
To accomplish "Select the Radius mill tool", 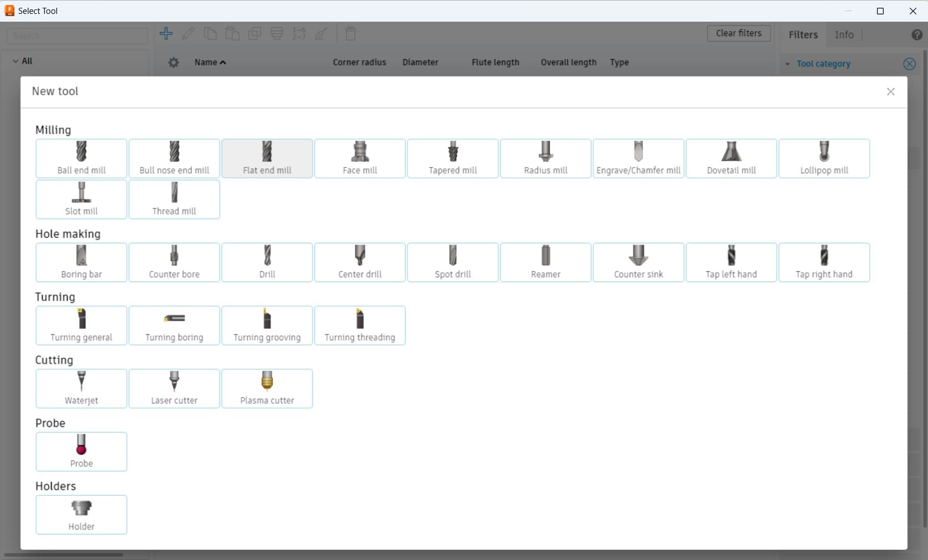I will tap(545, 159).
